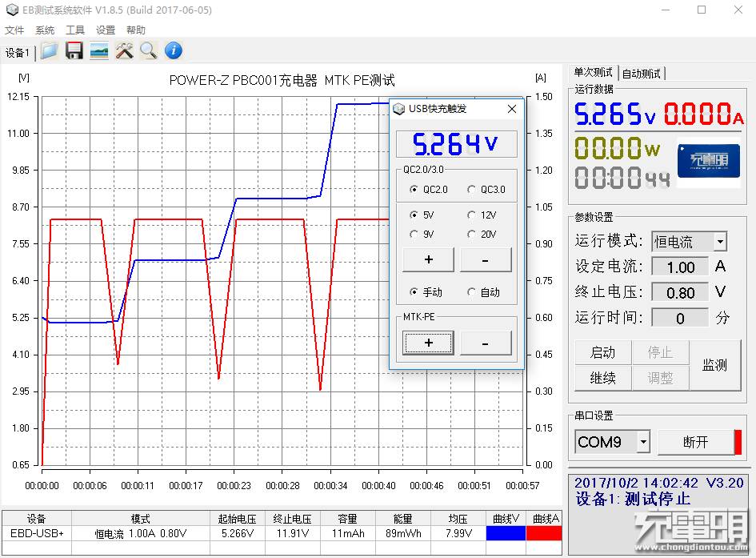Viewport: 756px width, 558px height.
Task: Click the 设备1 toolbar label
Action: 18,53
